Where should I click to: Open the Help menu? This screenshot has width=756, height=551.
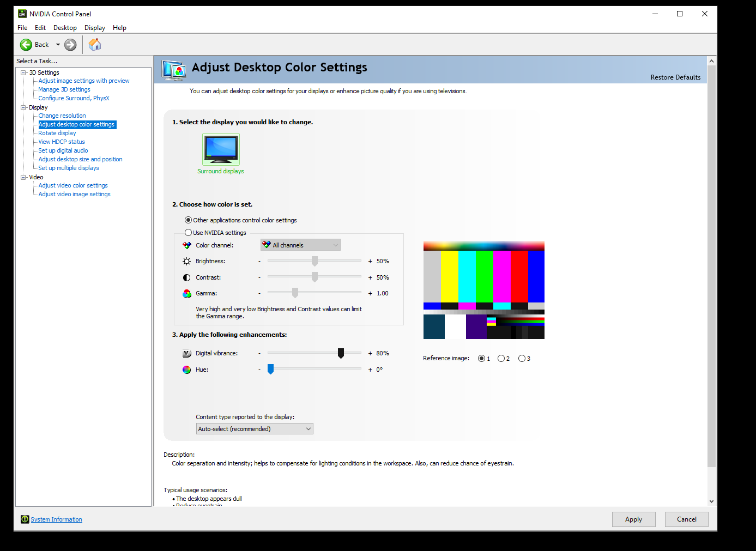(119, 28)
